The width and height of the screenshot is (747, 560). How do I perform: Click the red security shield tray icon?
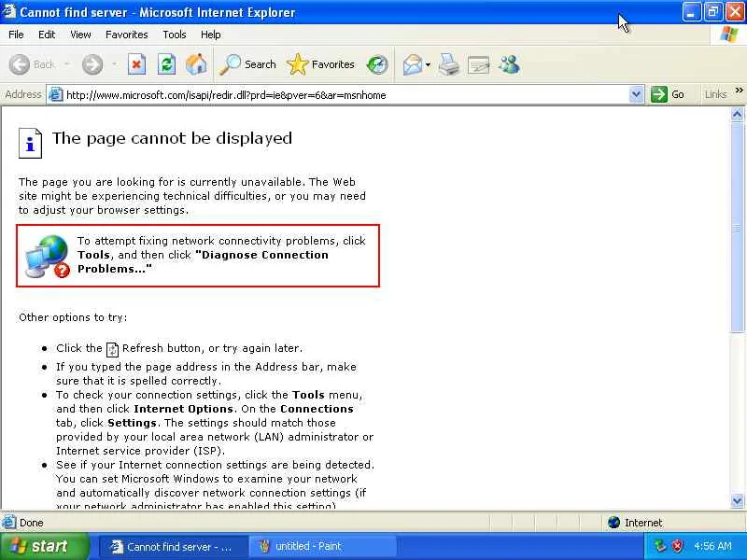pos(678,546)
